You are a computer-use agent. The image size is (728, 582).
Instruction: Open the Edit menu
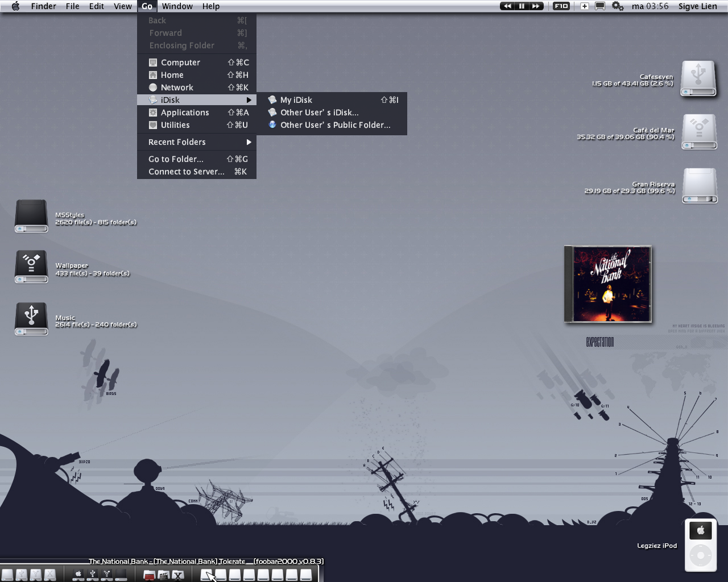(96, 6)
